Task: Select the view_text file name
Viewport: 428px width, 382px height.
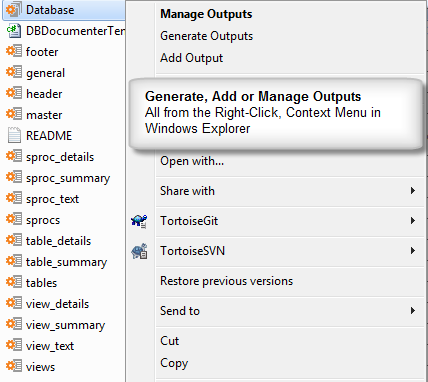Action: point(50,346)
